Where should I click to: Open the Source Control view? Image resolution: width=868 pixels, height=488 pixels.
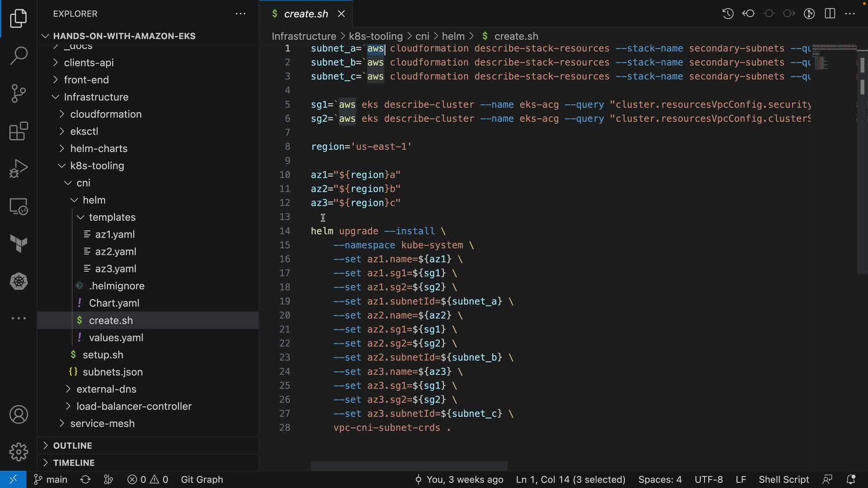tap(19, 94)
